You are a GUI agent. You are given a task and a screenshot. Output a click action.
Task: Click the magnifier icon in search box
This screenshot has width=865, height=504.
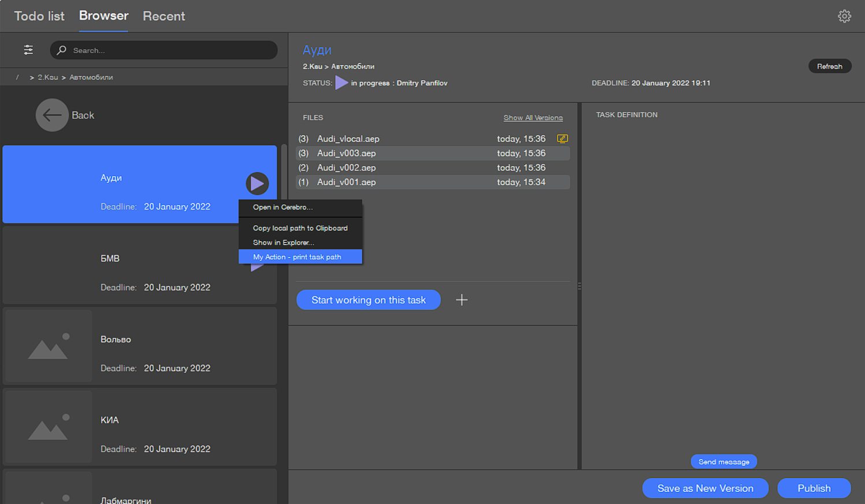[61, 50]
